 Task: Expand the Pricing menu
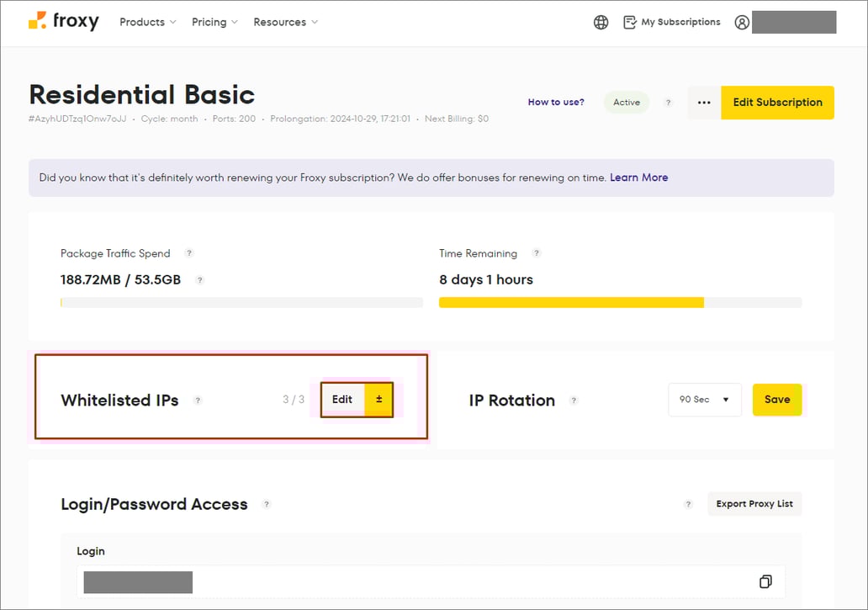[214, 22]
